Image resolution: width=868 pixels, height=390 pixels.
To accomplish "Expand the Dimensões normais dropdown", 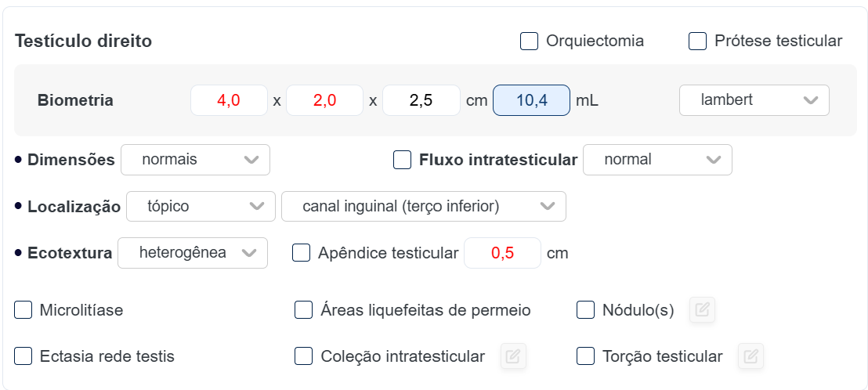I will click(195, 160).
